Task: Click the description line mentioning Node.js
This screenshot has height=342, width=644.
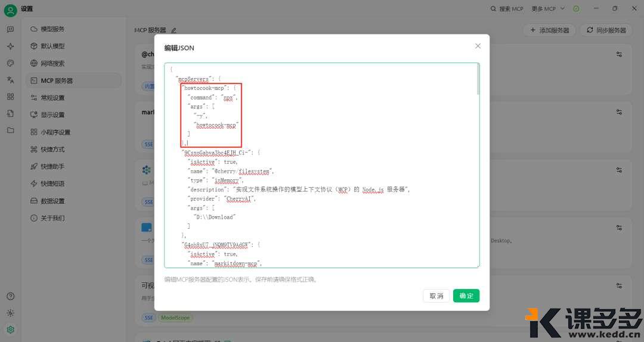Action: [x=298, y=189]
